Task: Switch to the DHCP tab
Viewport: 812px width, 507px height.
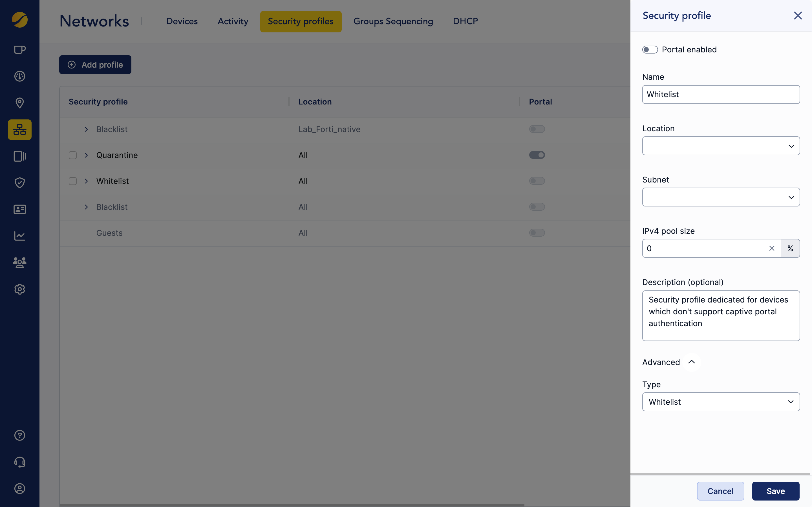Action: (465, 21)
